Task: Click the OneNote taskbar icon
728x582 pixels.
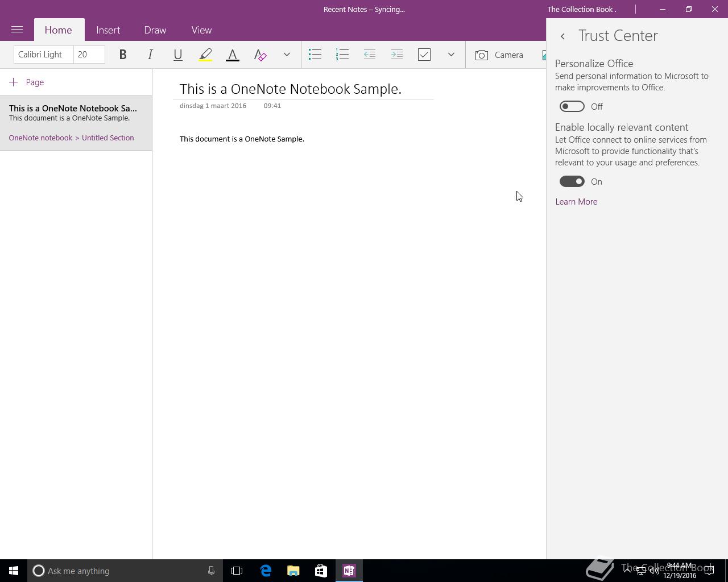Action: [349, 571]
